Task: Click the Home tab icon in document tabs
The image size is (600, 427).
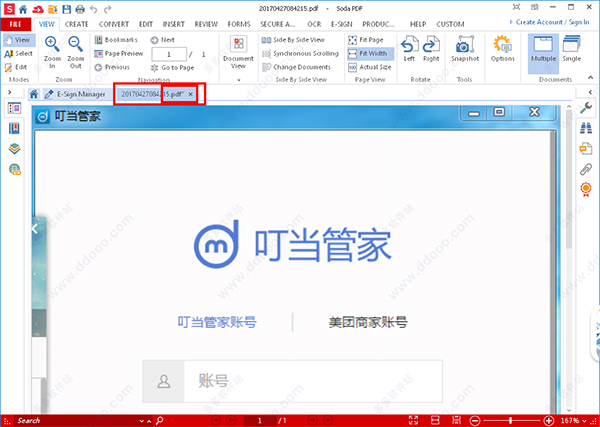Action: click(x=34, y=94)
